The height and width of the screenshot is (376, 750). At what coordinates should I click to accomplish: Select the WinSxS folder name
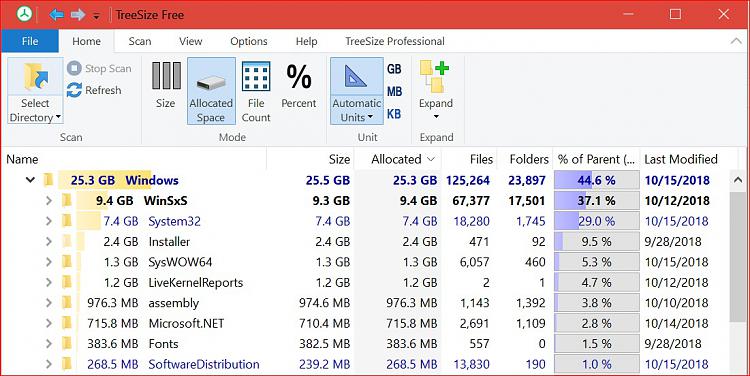coord(165,200)
